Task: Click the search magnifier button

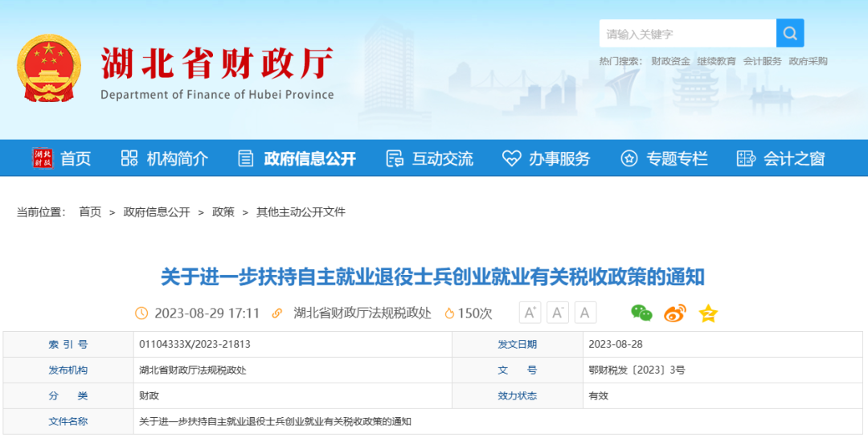Action: [789, 33]
